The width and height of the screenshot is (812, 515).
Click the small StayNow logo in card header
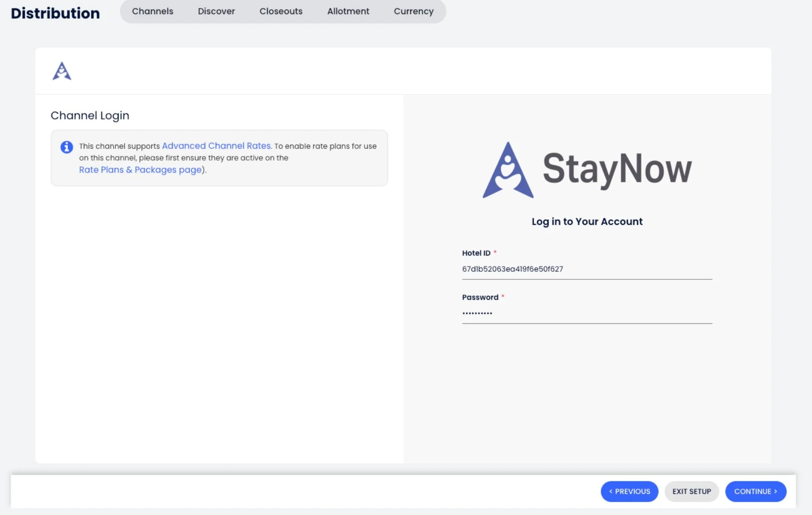click(62, 71)
